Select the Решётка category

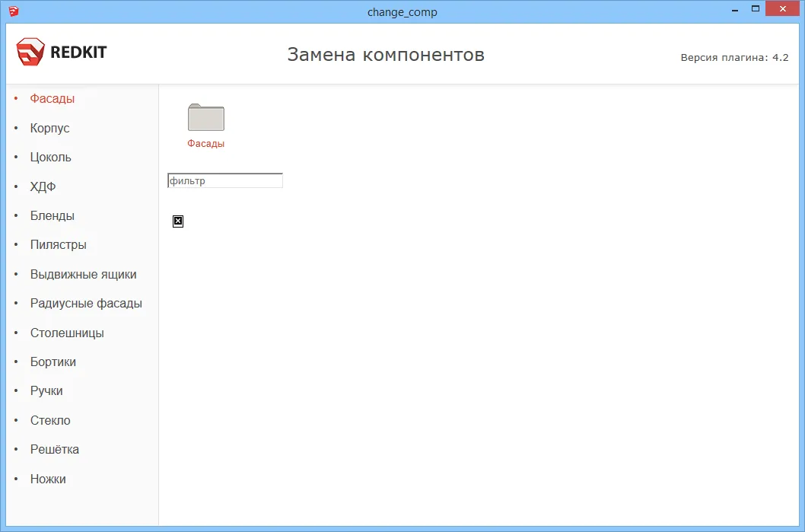[54, 449]
